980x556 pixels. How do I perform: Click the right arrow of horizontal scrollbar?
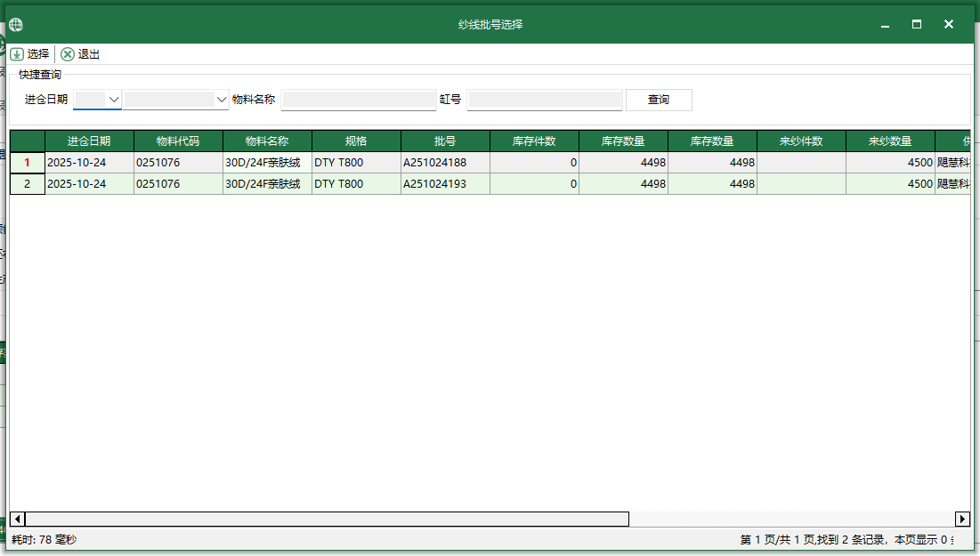(x=962, y=519)
